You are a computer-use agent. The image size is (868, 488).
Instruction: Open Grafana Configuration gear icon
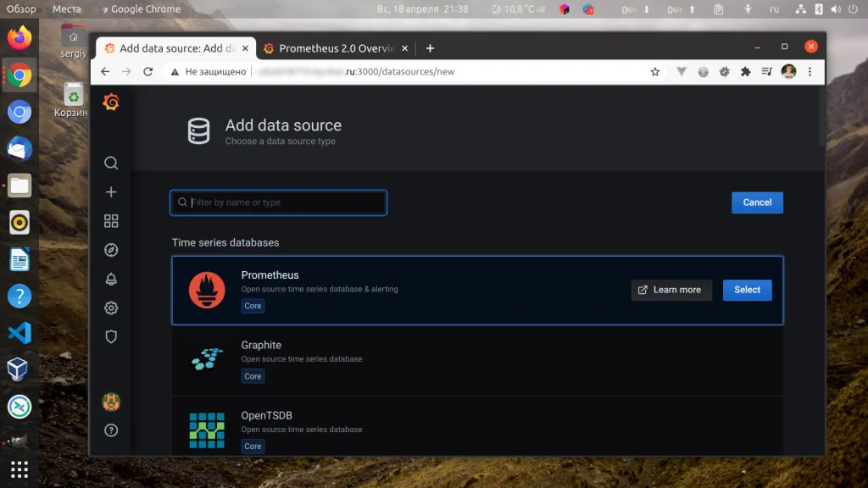pyautogui.click(x=111, y=308)
